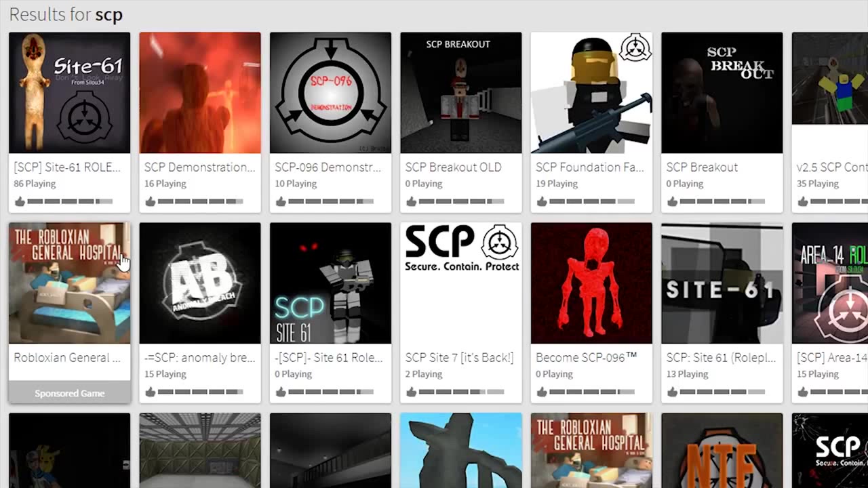Open the -[SCP]- Site 61 Role... thumbnail
The height and width of the screenshot is (488, 868).
pos(330,283)
